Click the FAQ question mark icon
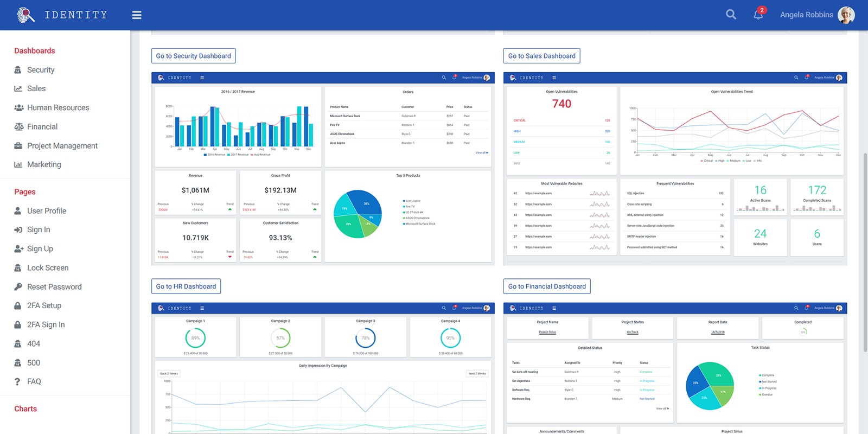Image resolution: width=868 pixels, height=434 pixels. tap(18, 382)
